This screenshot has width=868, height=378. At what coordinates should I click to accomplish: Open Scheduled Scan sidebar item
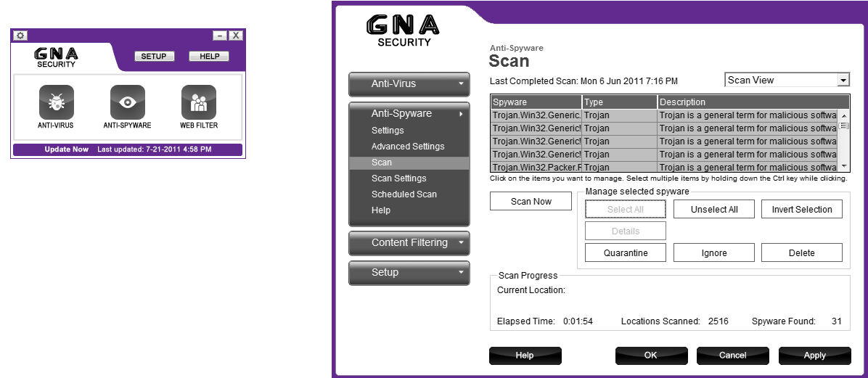pyautogui.click(x=404, y=194)
